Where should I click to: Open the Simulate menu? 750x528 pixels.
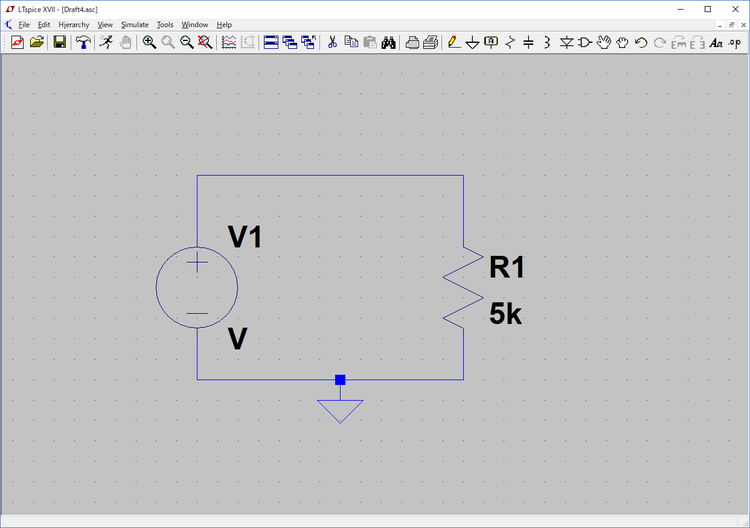[x=134, y=24]
